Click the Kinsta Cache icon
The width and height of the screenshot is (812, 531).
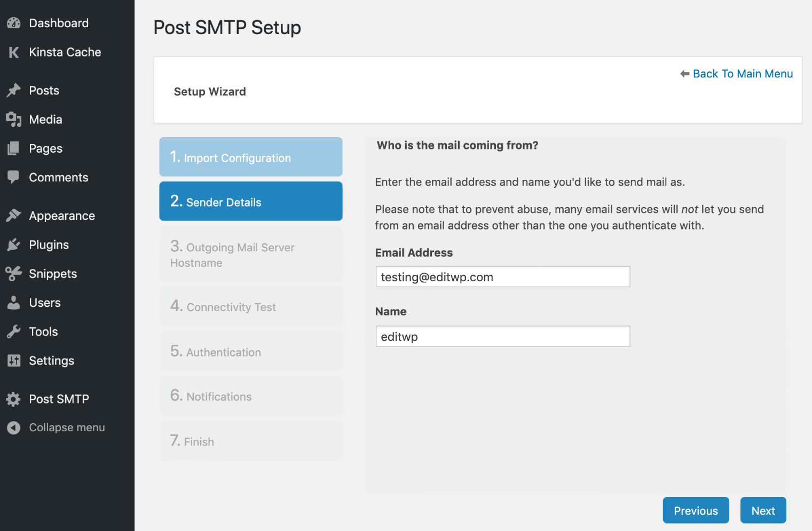pyautogui.click(x=13, y=52)
